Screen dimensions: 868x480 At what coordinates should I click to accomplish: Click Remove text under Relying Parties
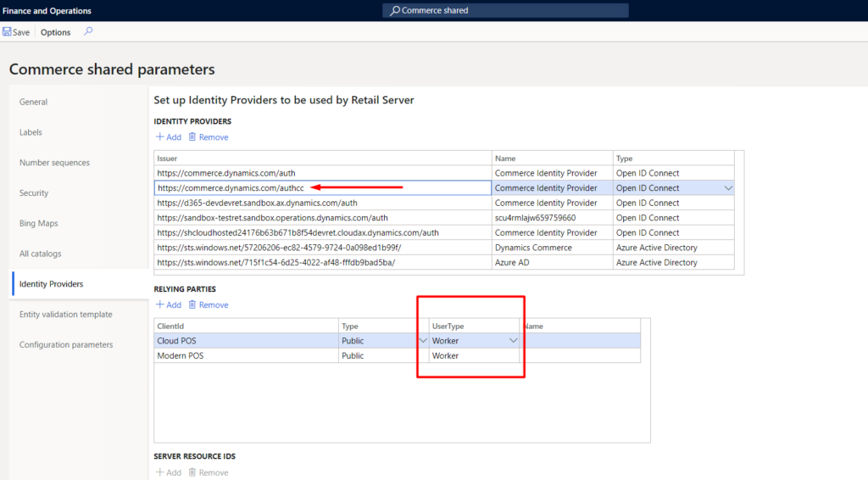coord(213,305)
